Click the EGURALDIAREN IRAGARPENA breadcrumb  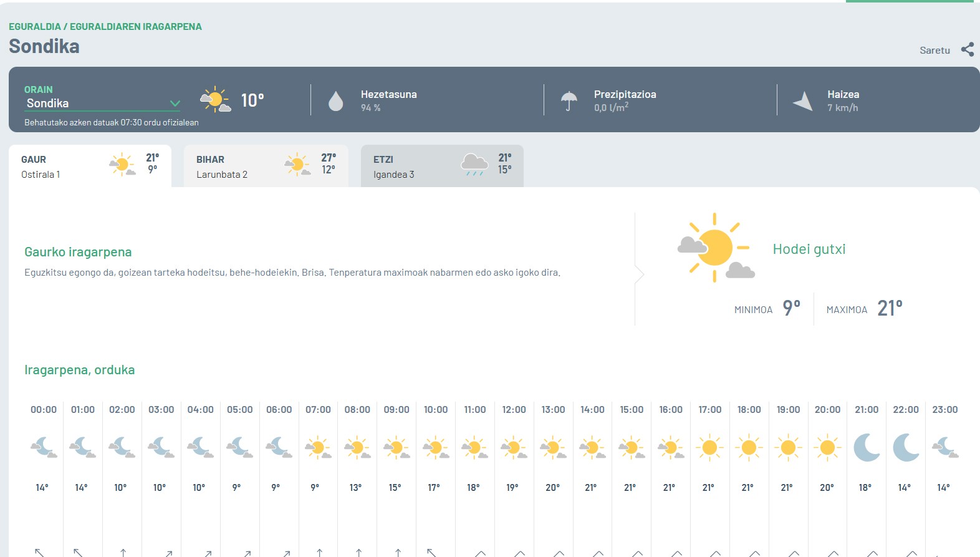pyautogui.click(x=136, y=26)
